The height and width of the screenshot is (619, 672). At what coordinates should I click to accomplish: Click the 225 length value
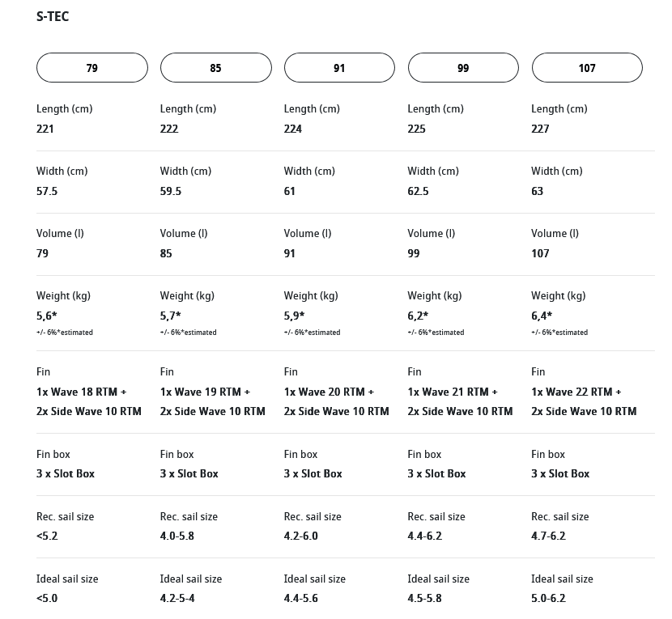click(x=417, y=129)
